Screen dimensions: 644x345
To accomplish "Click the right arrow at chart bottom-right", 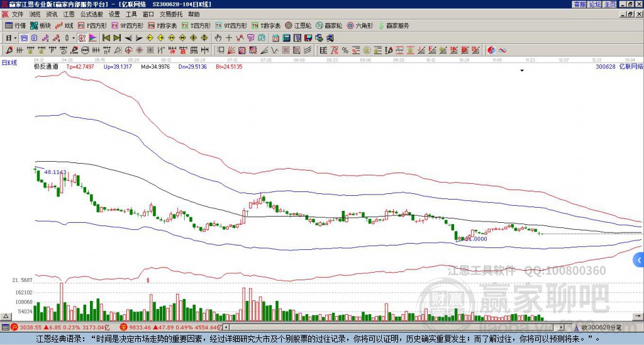I will tap(638, 316).
